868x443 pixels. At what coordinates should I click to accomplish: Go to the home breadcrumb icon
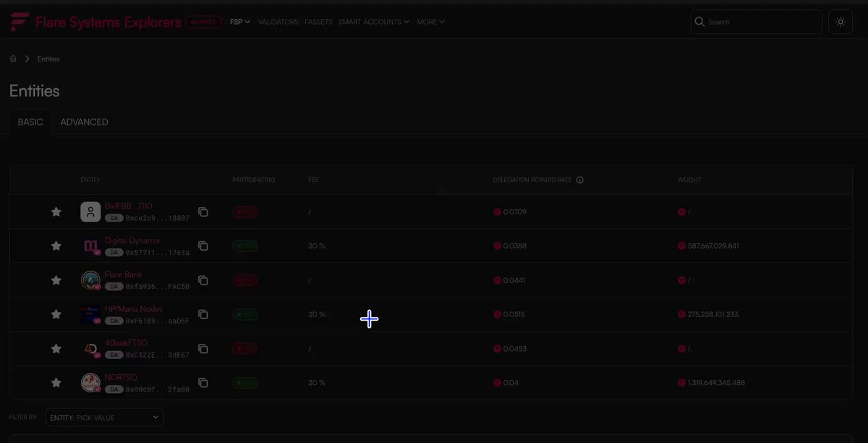click(x=13, y=59)
